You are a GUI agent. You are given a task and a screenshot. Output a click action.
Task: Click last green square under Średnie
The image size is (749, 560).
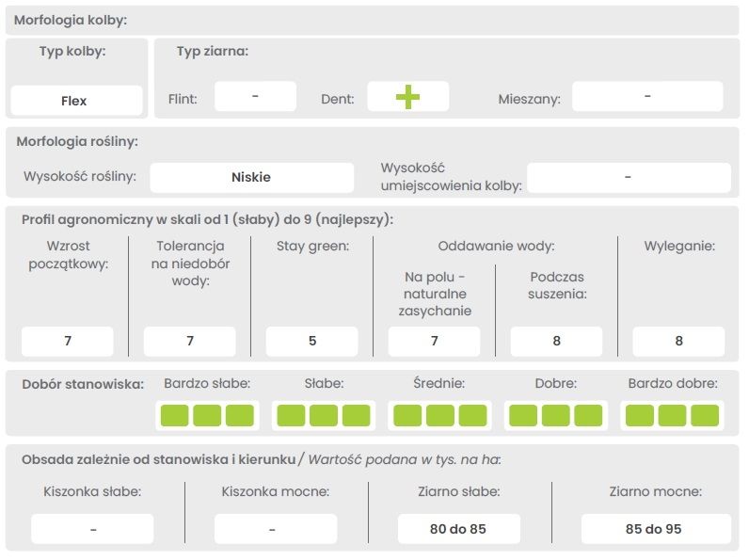click(x=472, y=415)
